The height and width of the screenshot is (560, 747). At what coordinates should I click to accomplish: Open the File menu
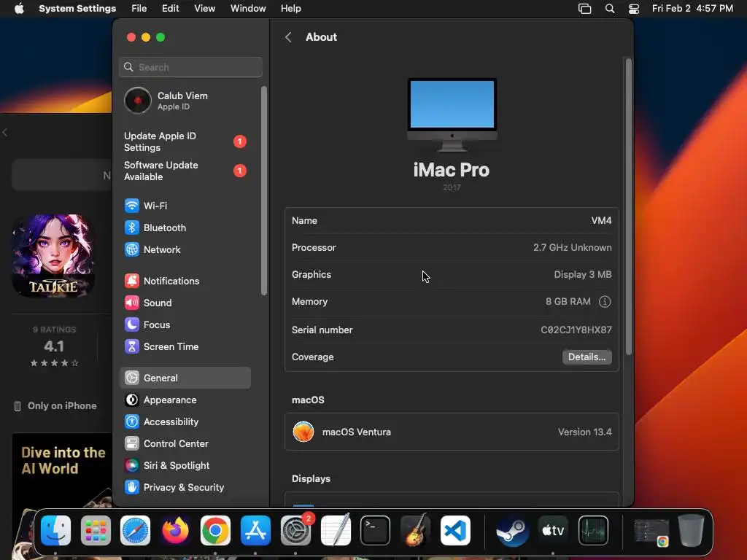point(139,9)
